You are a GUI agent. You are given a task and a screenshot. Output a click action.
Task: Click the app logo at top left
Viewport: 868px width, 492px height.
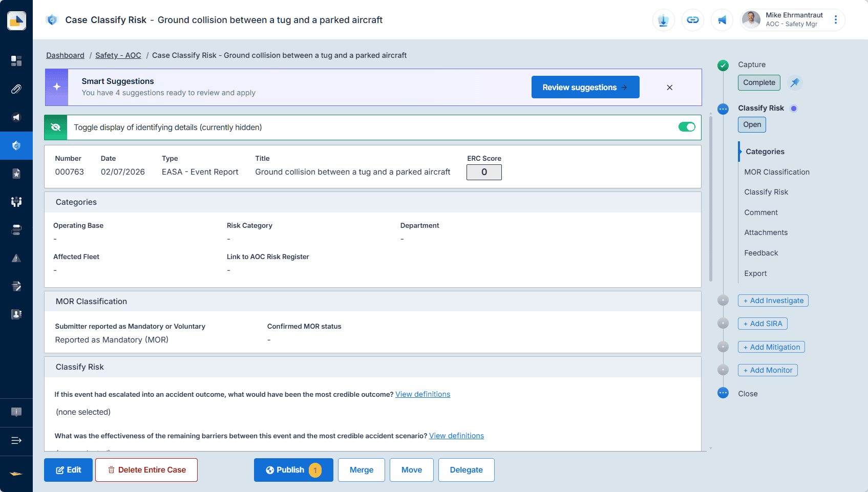[16, 20]
